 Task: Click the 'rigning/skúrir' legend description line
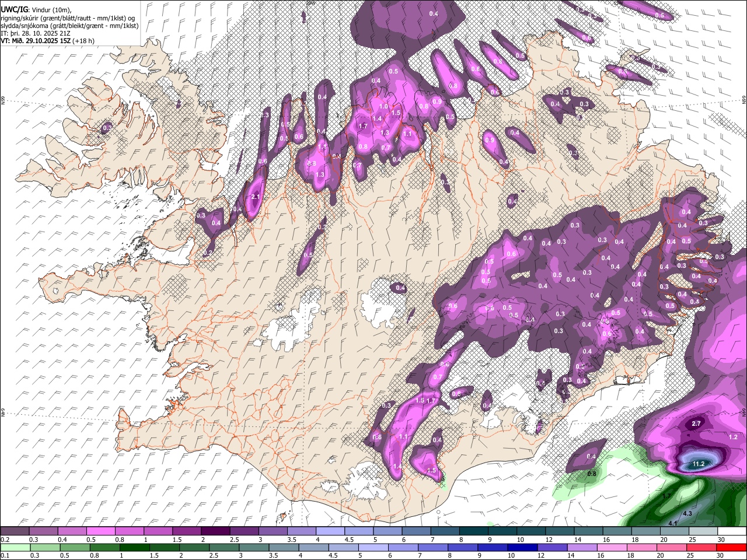point(68,18)
